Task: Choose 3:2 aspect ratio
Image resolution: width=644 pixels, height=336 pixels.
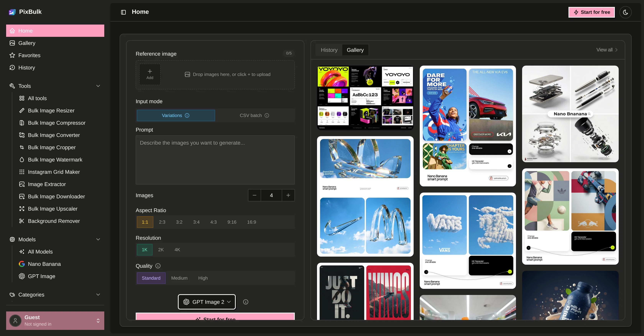Action: click(x=179, y=222)
